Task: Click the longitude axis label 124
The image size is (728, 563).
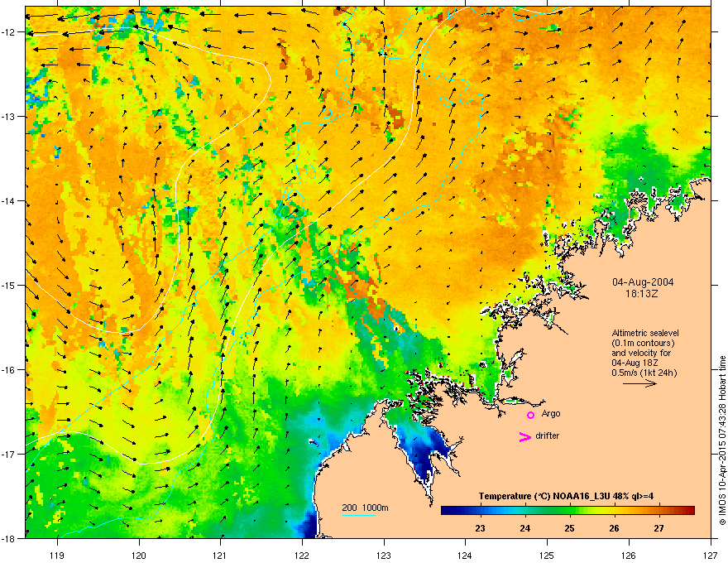Action: click(x=465, y=555)
